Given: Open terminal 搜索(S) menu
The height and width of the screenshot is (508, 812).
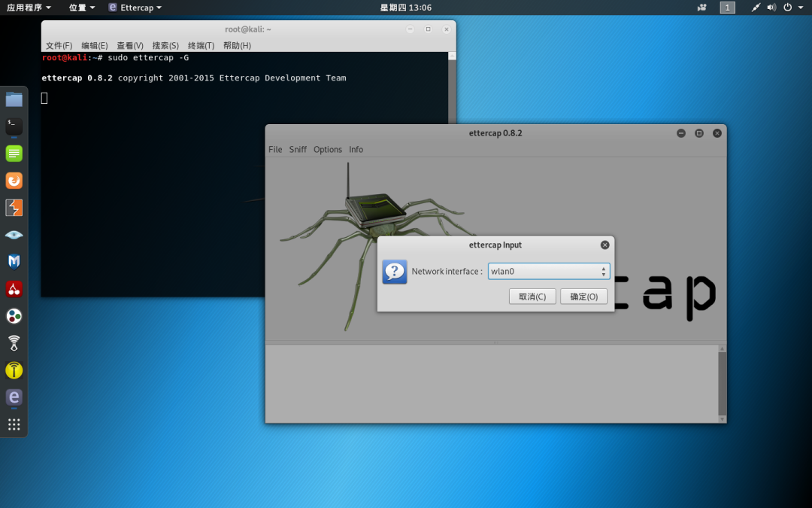Looking at the screenshot, I should 165,46.
